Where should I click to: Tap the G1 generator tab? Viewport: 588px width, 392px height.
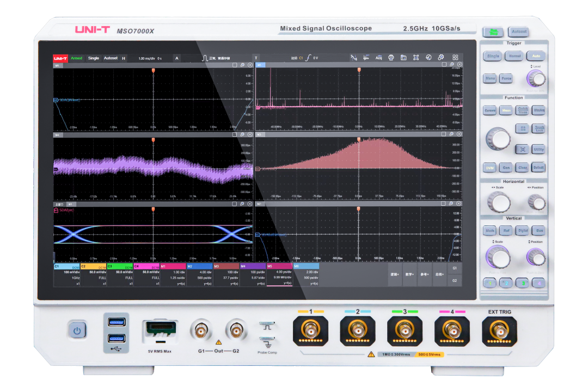click(455, 268)
